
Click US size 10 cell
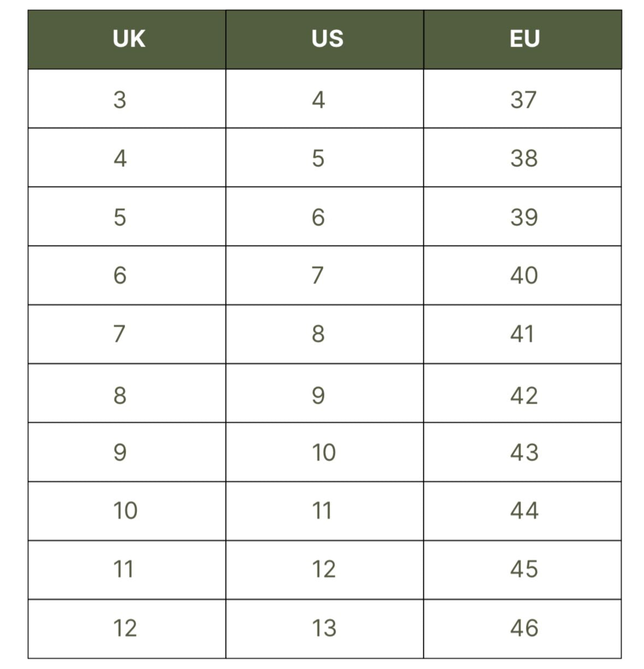[x=323, y=453]
